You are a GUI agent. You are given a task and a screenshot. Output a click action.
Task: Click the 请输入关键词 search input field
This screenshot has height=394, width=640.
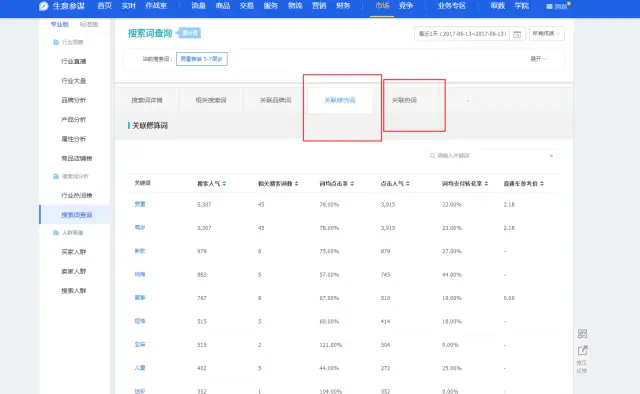tap(492, 156)
